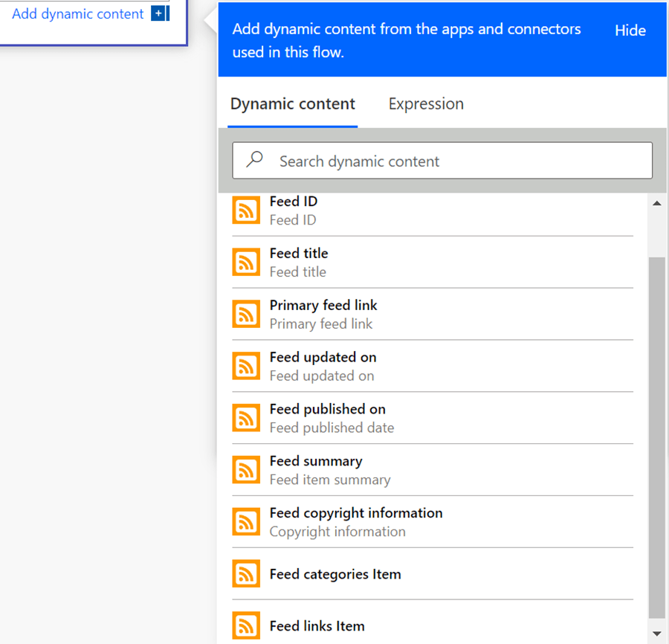Hide the dynamic content panel
669x644 pixels.
(x=630, y=30)
